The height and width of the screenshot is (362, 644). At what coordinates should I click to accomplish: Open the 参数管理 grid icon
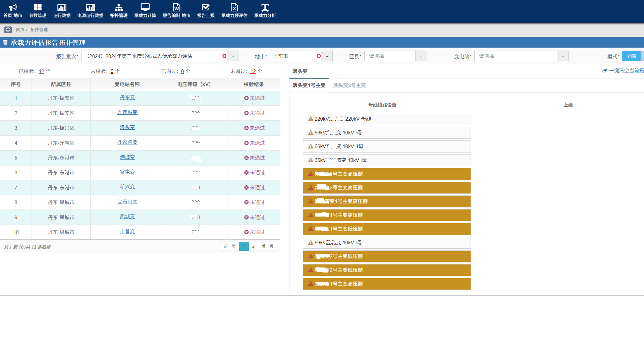tap(38, 7)
